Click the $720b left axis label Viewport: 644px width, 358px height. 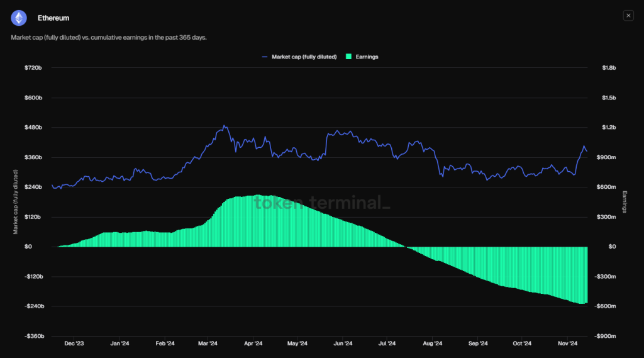click(x=33, y=67)
